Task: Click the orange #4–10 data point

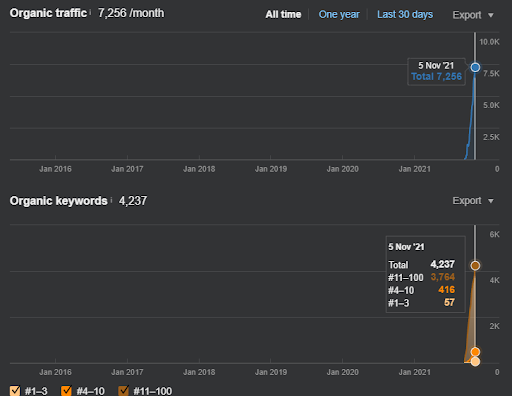Action: click(475, 352)
